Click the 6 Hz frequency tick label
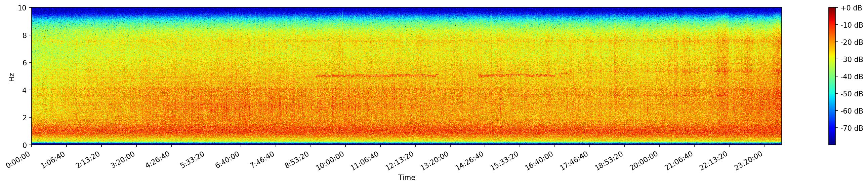 tap(25, 63)
